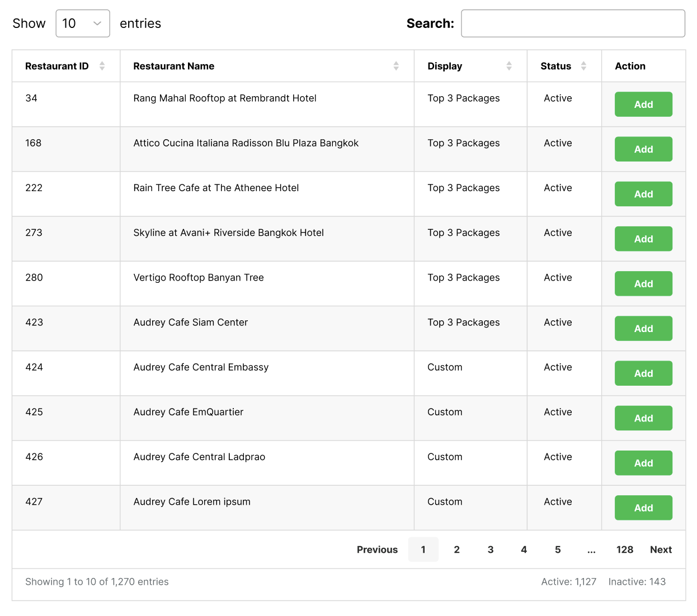Jump to last page 128
This screenshot has width=697, height=616.
tap(624, 549)
